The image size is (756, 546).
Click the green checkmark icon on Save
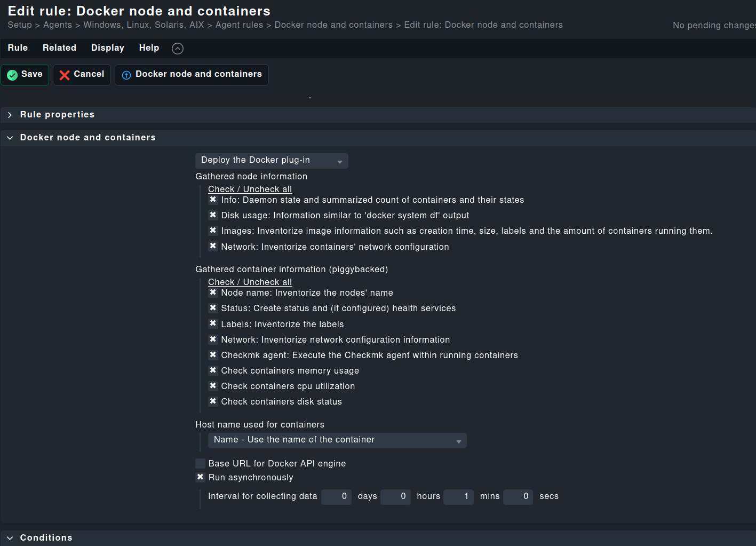(x=13, y=74)
